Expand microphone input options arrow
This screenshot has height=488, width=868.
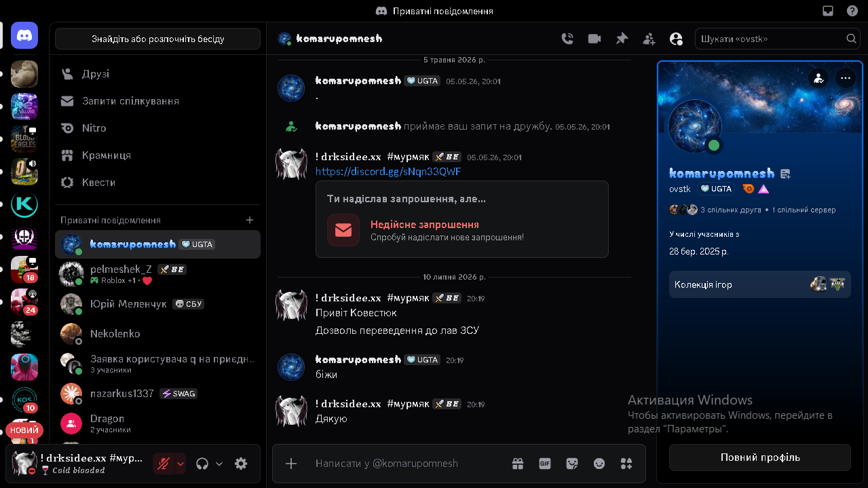click(181, 464)
